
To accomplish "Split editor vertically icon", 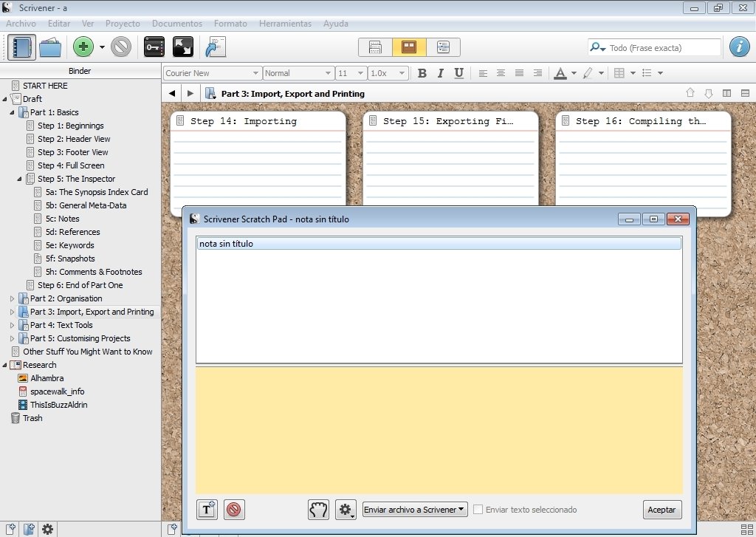I will (726, 93).
